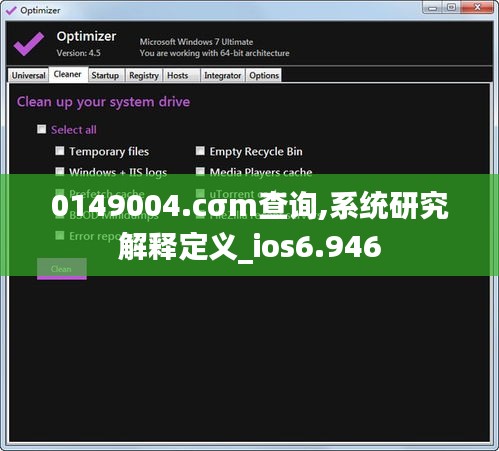This screenshot has height=451, width=499.
Task: Toggle the uTorrent cache checkbox
Action: 200,193
